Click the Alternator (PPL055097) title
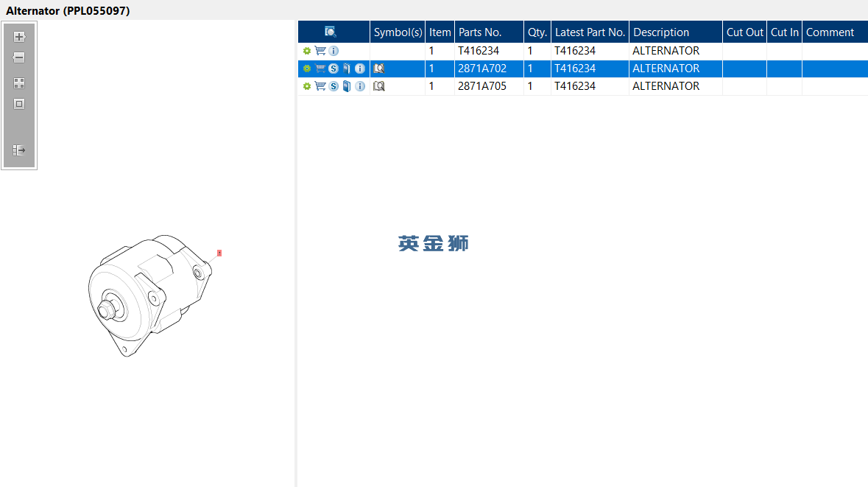This screenshot has height=487, width=868. coord(68,10)
